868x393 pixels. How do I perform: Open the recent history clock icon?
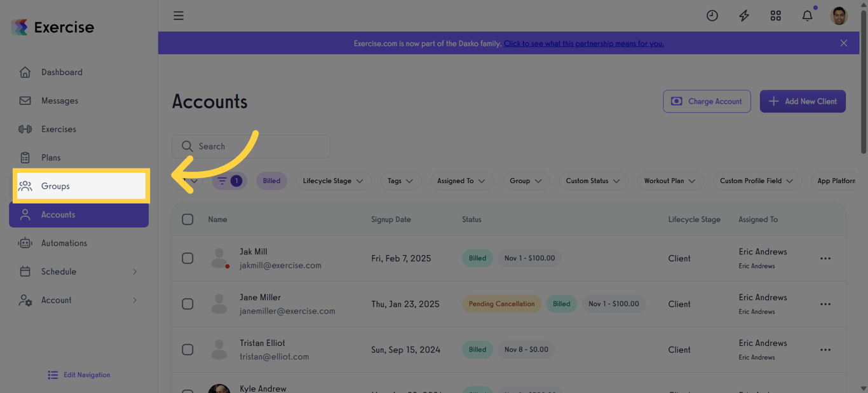point(712,15)
